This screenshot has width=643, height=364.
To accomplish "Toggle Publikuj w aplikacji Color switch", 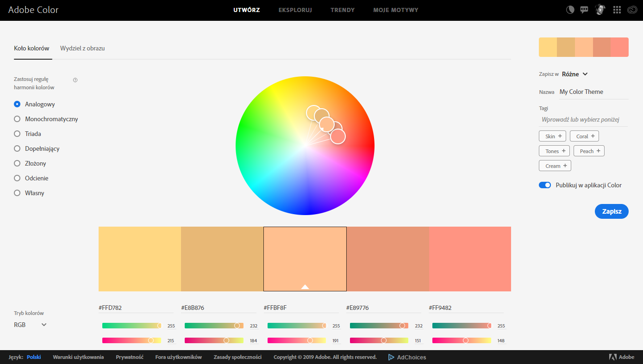I will coord(545,185).
